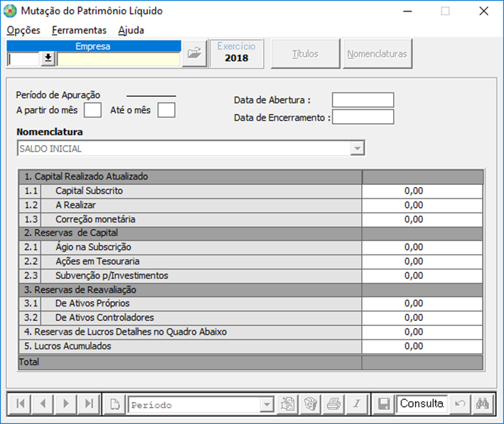Screen dimensions: 504x424
Task: Click the Data de Abertura field
Action: coord(363,100)
